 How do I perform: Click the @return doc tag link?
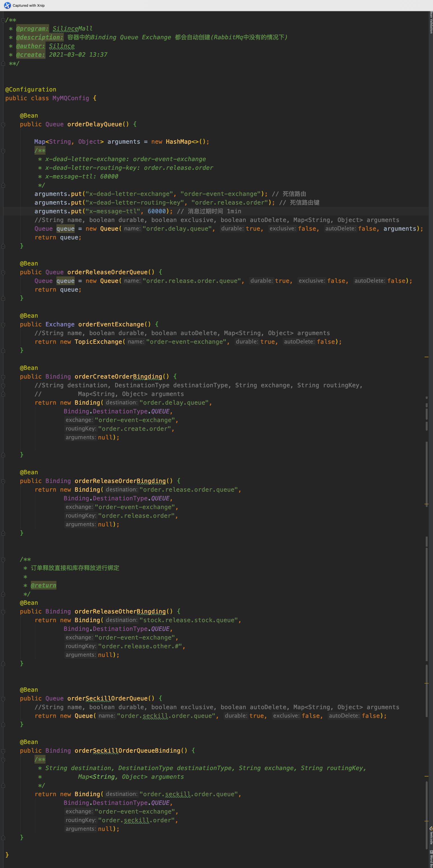44,585
